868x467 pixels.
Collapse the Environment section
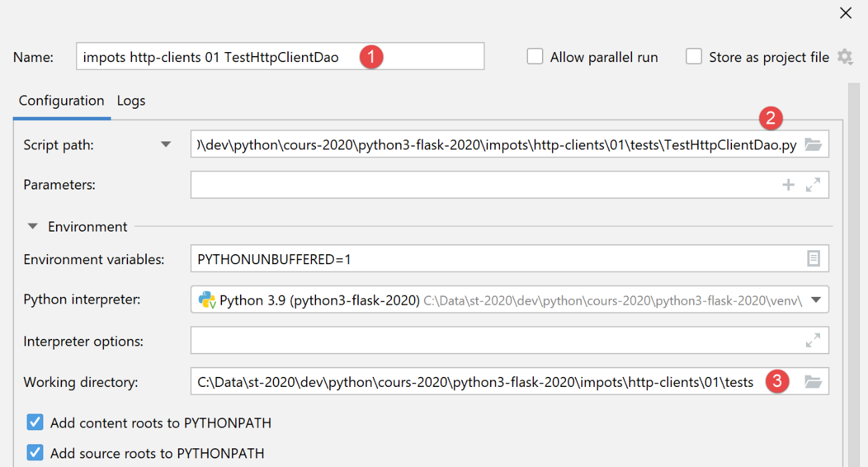[x=33, y=227]
